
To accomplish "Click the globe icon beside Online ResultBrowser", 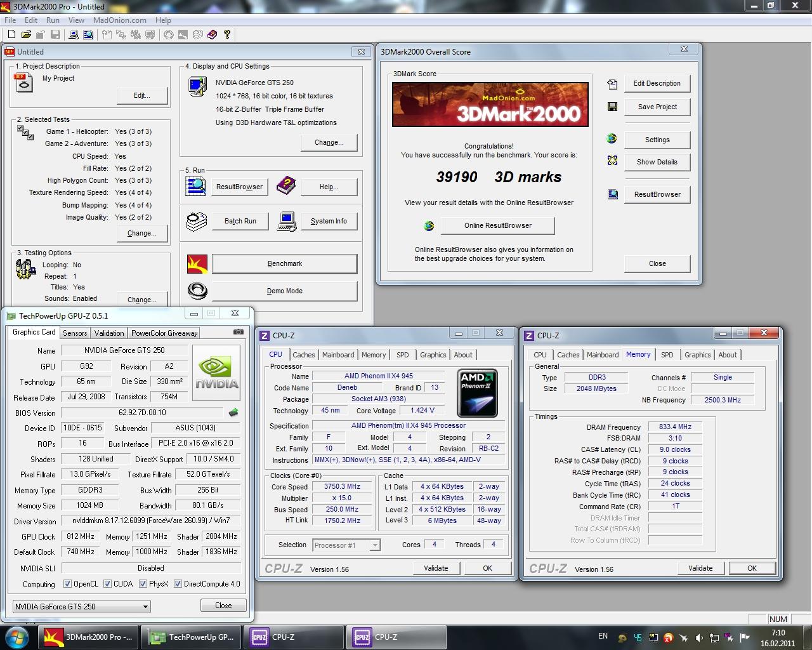I will click(x=429, y=225).
